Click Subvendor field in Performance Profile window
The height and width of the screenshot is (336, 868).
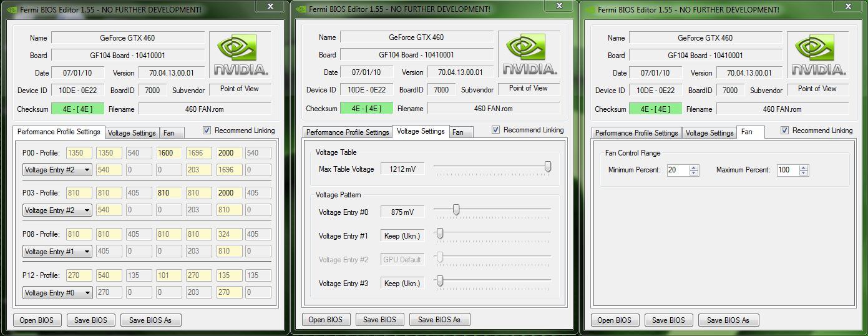(240, 89)
